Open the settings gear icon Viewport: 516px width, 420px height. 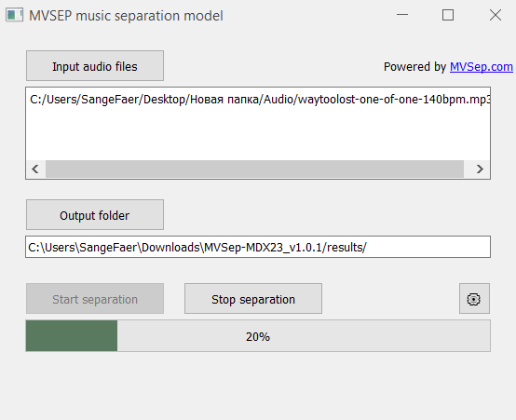tap(474, 299)
